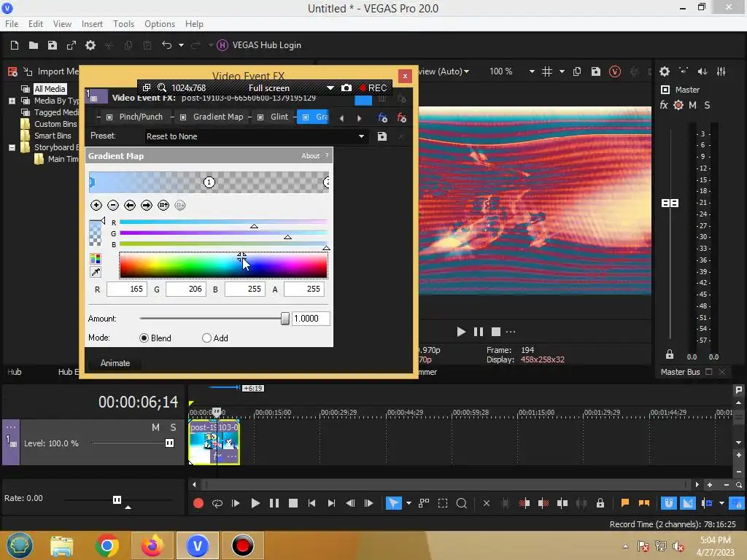Open Master bus settings gear icon
This screenshot has height=560, width=747.
point(665,71)
